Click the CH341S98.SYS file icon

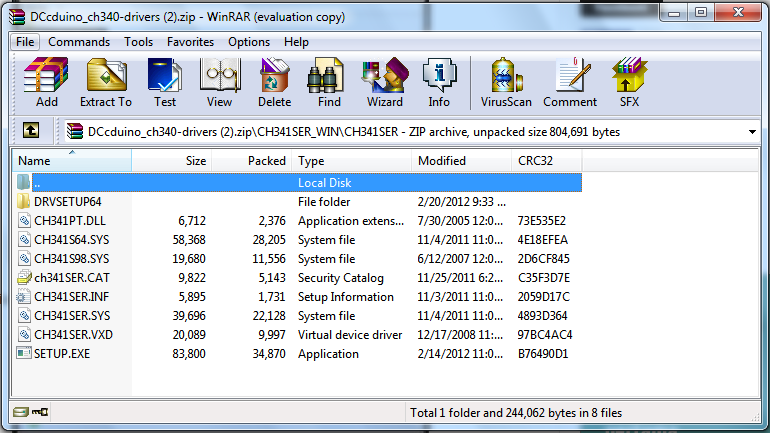coord(24,258)
